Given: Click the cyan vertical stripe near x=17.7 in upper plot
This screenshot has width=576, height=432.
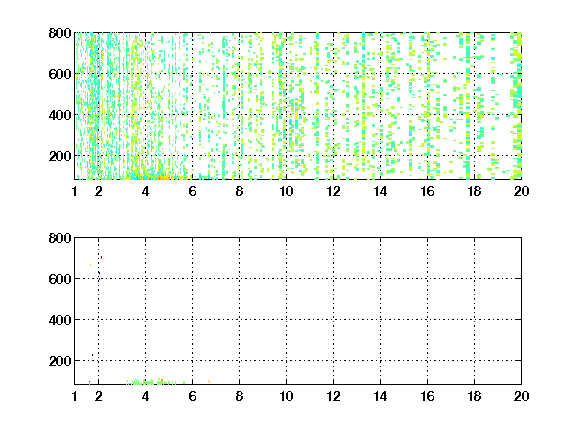Looking at the screenshot, I should point(468,107).
